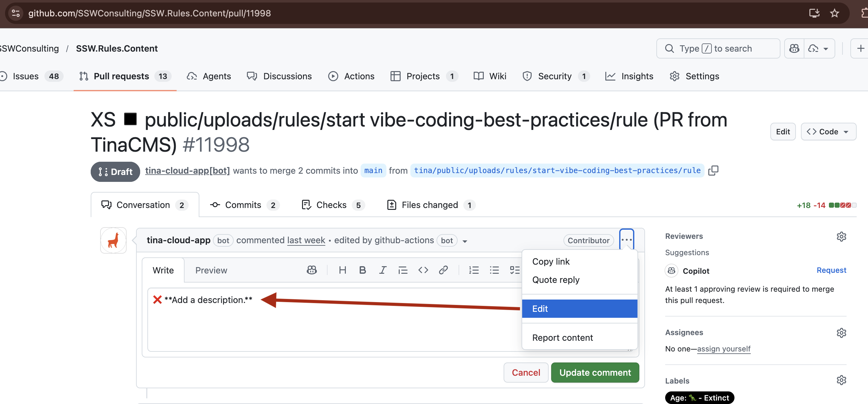Screen dimensions: 868x404
Task: Click the Update comment button
Action: (595, 372)
